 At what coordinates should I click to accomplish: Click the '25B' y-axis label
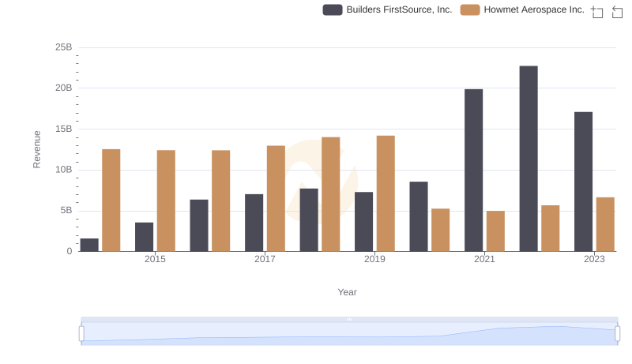point(64,47)
